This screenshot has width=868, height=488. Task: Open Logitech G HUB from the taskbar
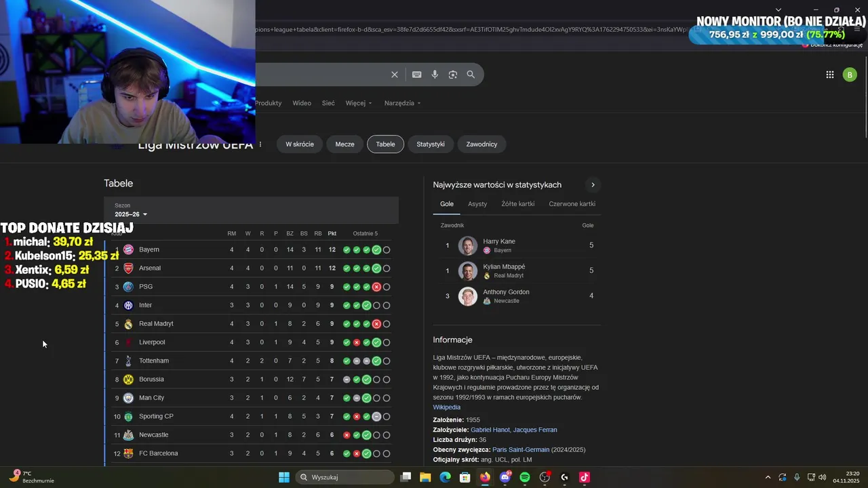(x=564, y=477)
